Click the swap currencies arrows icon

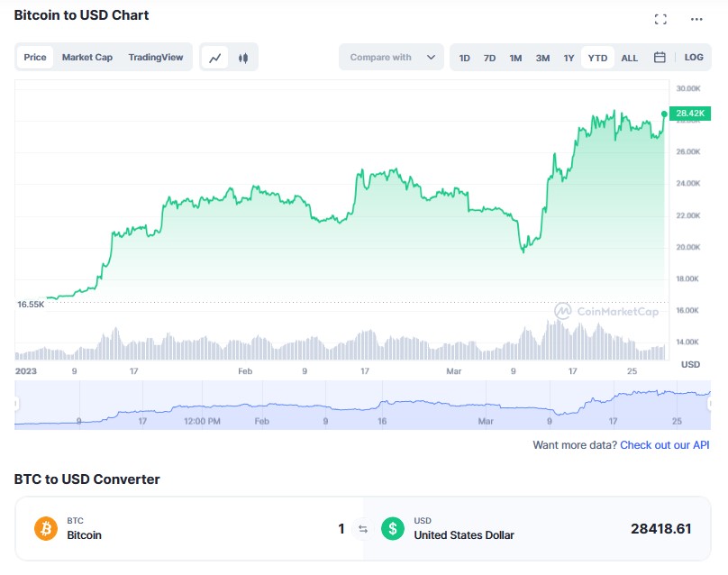pyautogui.click(x=363, y=529)
